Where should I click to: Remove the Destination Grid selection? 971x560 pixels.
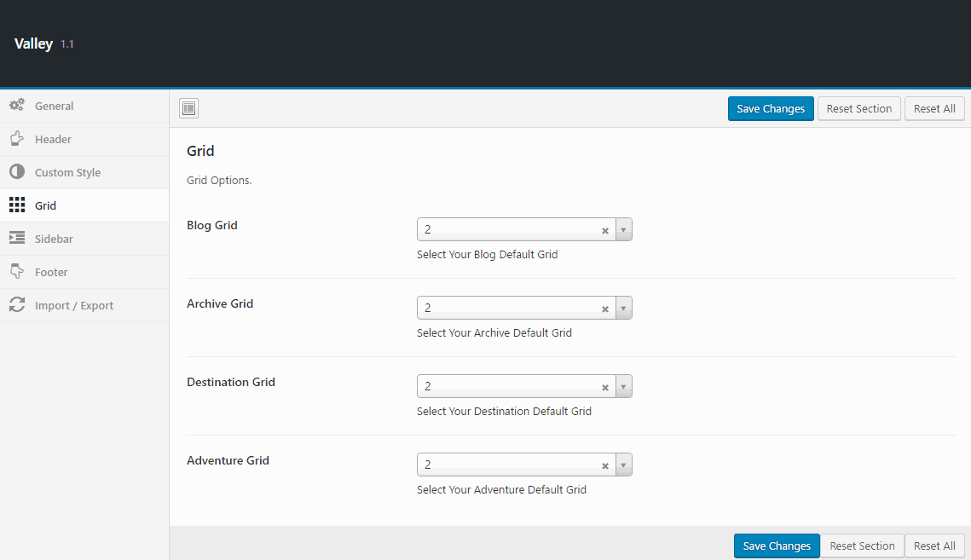point(605,387)
